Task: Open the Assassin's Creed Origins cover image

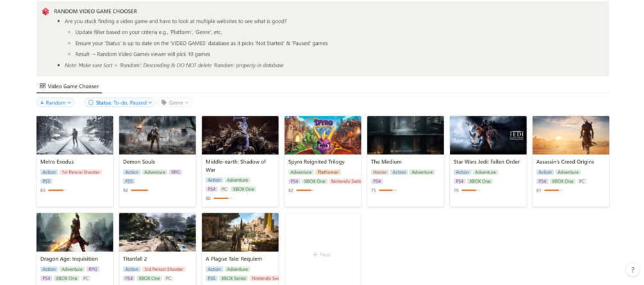Action: (x=571, y=135)
